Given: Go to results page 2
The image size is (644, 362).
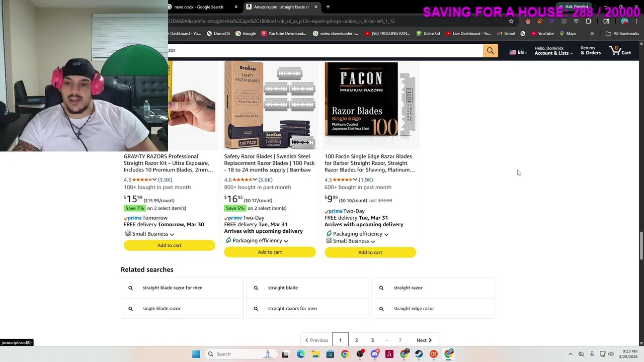Looking at the screenshot, I should click(x=356, y=340).
